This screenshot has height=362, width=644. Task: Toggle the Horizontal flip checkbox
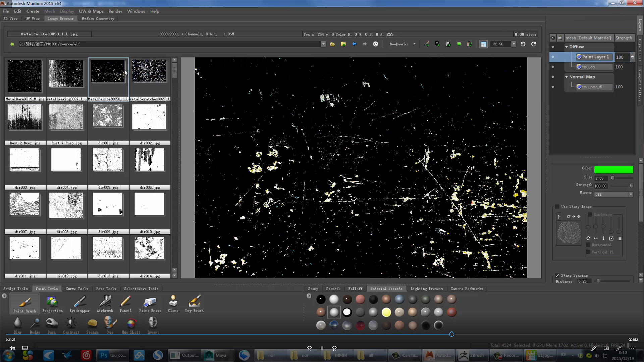[x=588, y=245]
